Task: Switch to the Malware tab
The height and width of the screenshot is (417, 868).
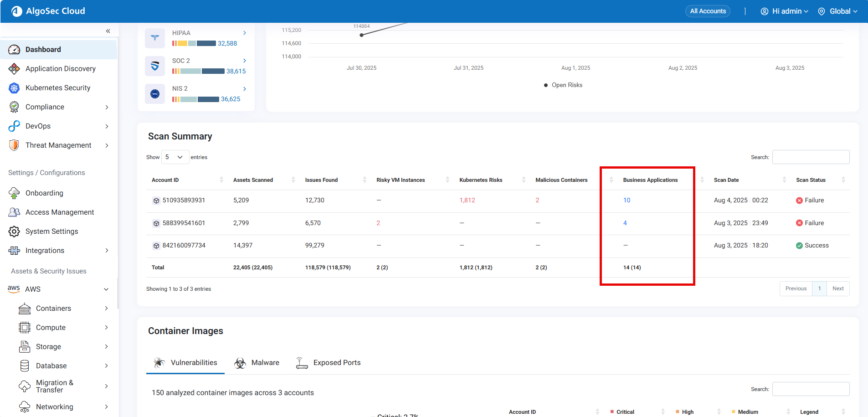Action: [x=257, y=363]
